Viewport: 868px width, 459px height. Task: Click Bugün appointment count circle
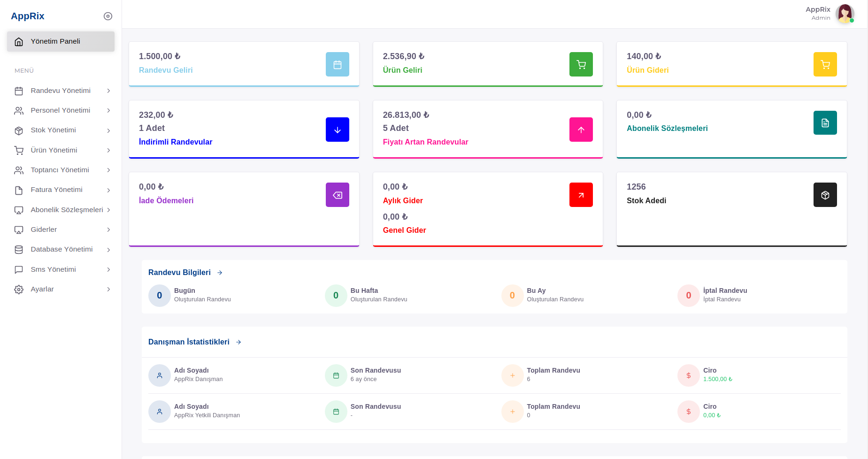click(x=160, y=296)
